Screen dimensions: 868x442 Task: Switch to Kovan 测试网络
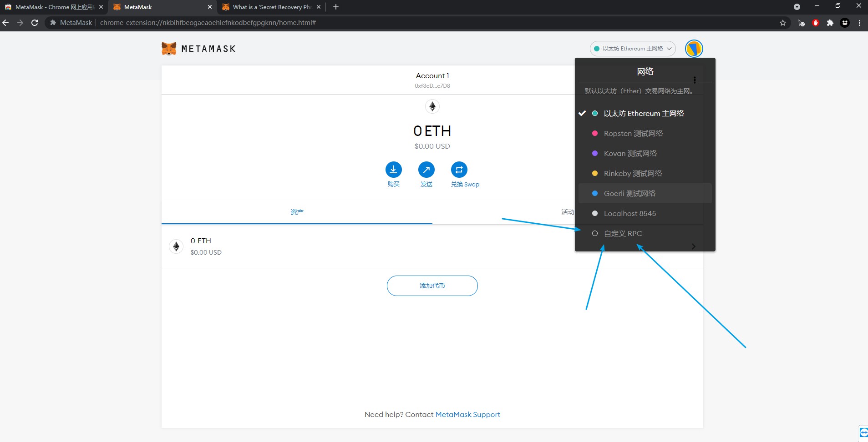coord(645,153)
